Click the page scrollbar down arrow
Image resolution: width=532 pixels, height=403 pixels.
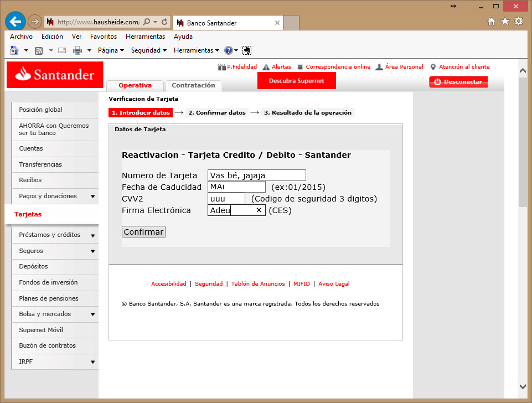click(x=523, y=386)
